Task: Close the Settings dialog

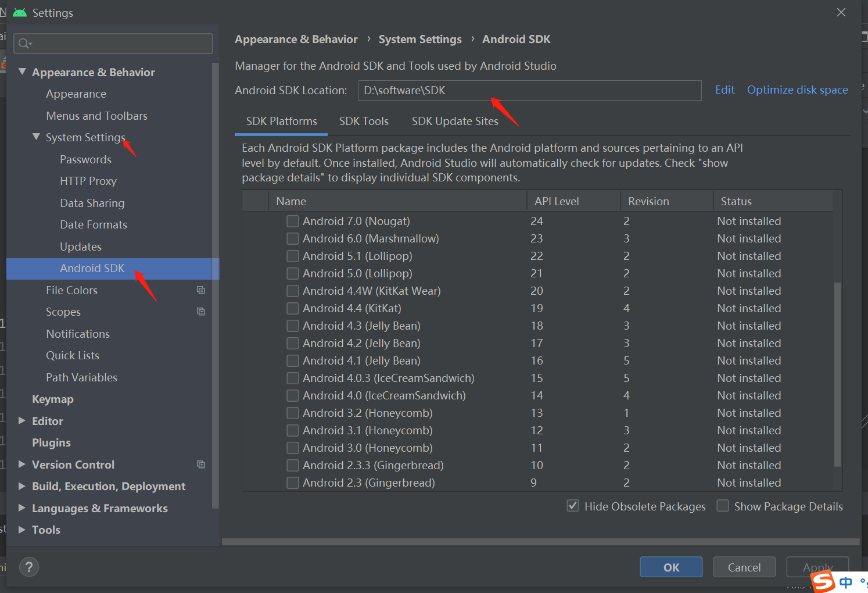Action: [x=841, y=12]
